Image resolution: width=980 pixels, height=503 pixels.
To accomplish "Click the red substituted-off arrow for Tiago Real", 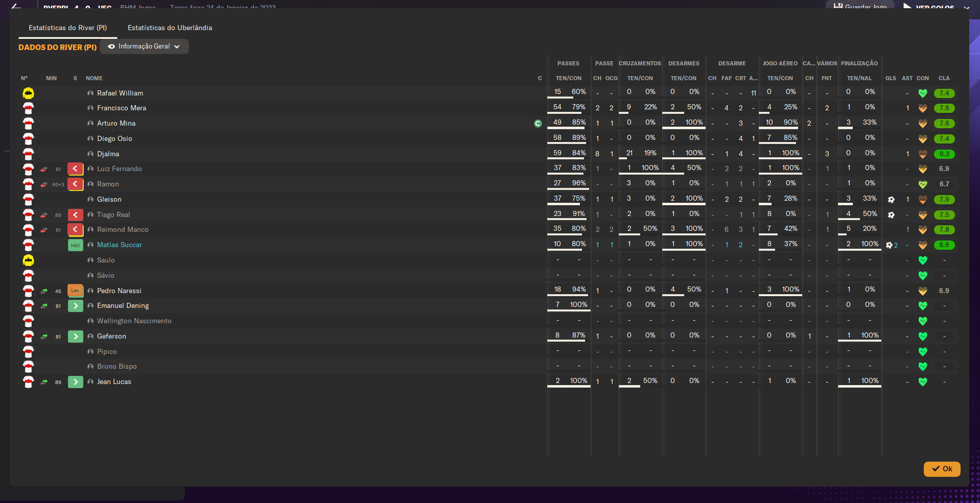I will pyautogui.click(x=76, y=214).
